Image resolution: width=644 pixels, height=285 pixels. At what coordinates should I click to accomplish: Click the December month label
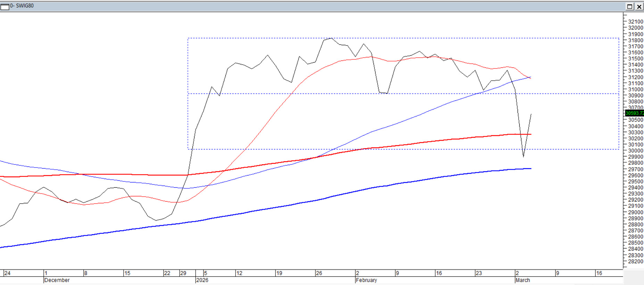click(x=57, y=280)
